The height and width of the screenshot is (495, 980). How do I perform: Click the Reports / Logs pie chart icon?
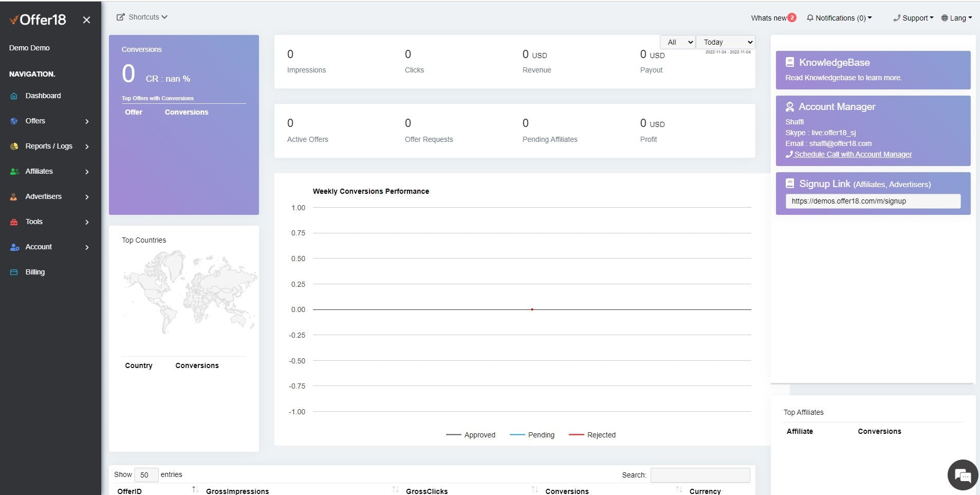[x=14, y=146]
